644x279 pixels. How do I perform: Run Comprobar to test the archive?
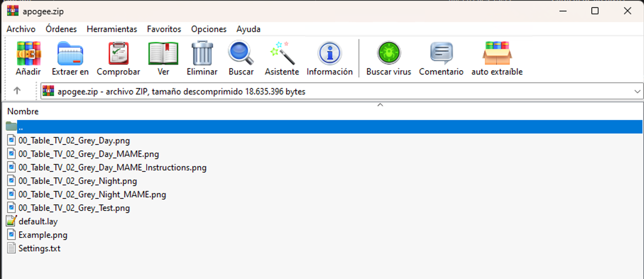118,54
